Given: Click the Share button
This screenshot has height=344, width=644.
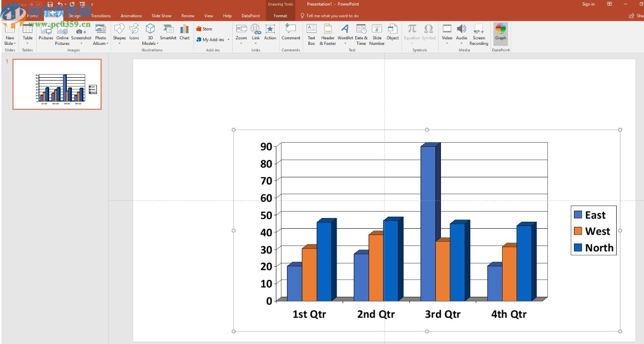Looking at the screenshot, I should point(637,16).
